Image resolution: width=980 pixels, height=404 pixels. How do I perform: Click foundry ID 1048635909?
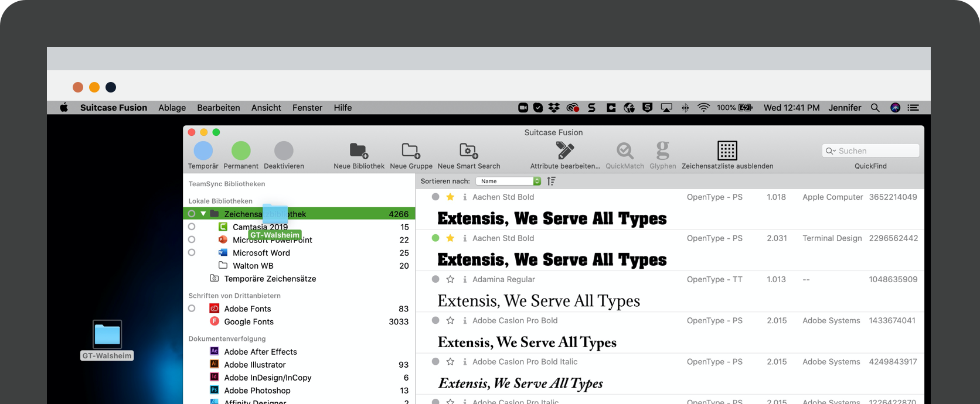pos(893,279)
